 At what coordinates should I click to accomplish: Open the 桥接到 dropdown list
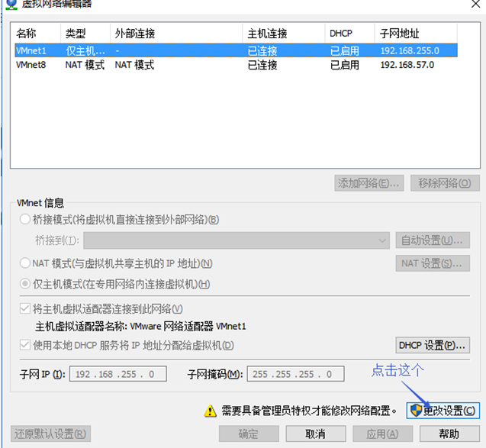click(x=237, y=240)
